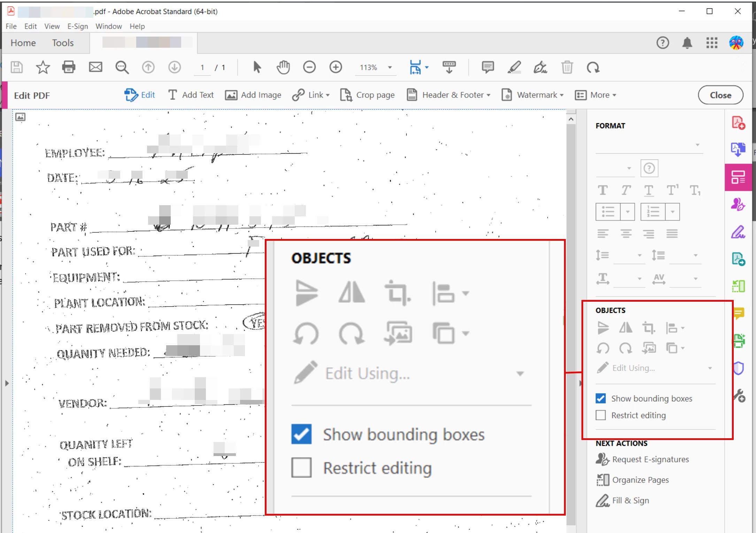
Task: Click the Replace image icon in Objects panel
Action: (649, 348)
